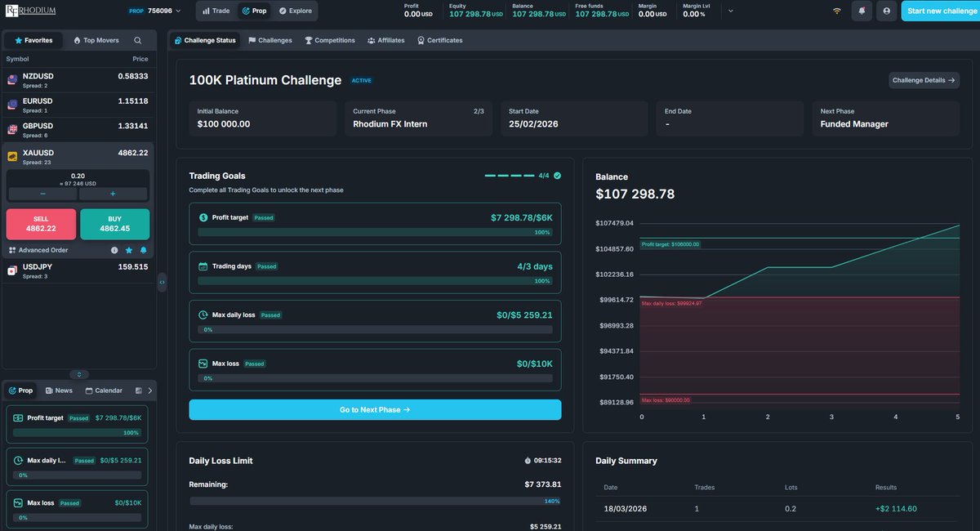The width and height of the screenshot is (980, 531).
Task: Click the ACTIVE status badge
Action: 361,81
